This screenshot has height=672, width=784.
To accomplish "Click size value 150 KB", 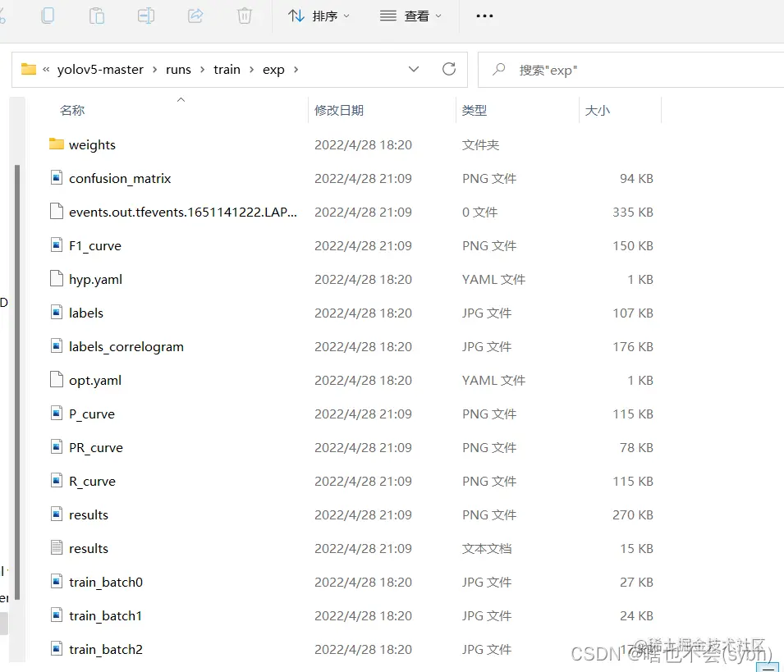I will pyautogui.click(x=632, y=246).
